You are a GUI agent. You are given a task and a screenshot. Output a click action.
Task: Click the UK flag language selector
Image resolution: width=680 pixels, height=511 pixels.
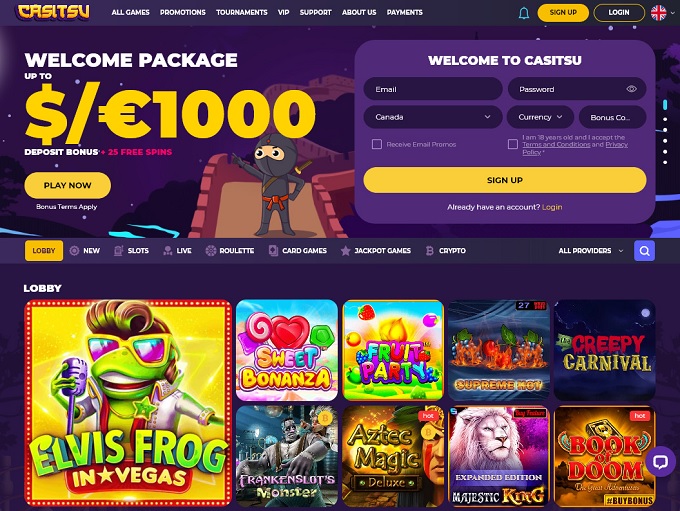tap(659, 13)
